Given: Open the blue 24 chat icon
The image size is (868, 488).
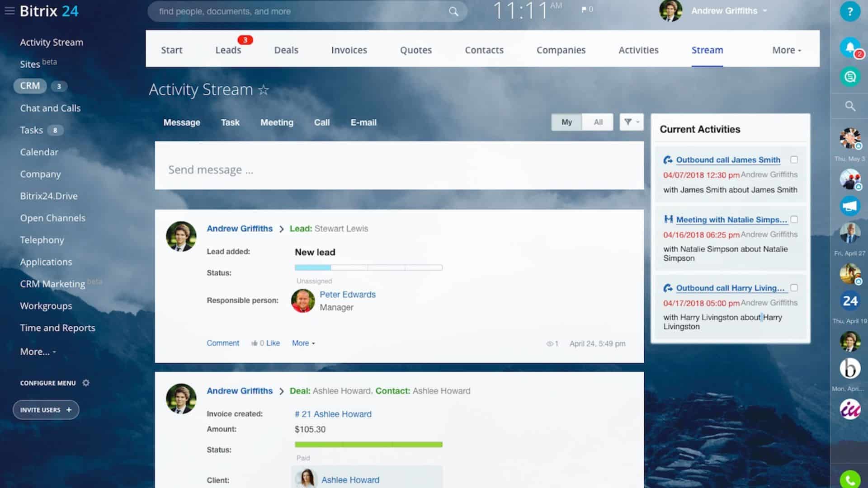Looking at the screenshot, I should click(850, 301).
